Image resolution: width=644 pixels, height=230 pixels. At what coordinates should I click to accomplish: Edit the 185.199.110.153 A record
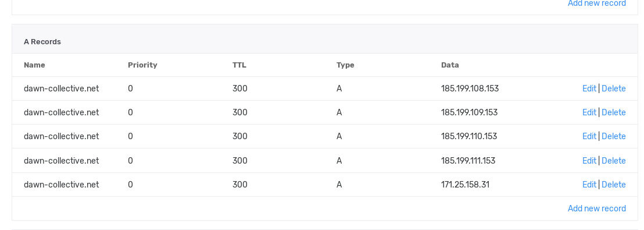pos(589,136)
